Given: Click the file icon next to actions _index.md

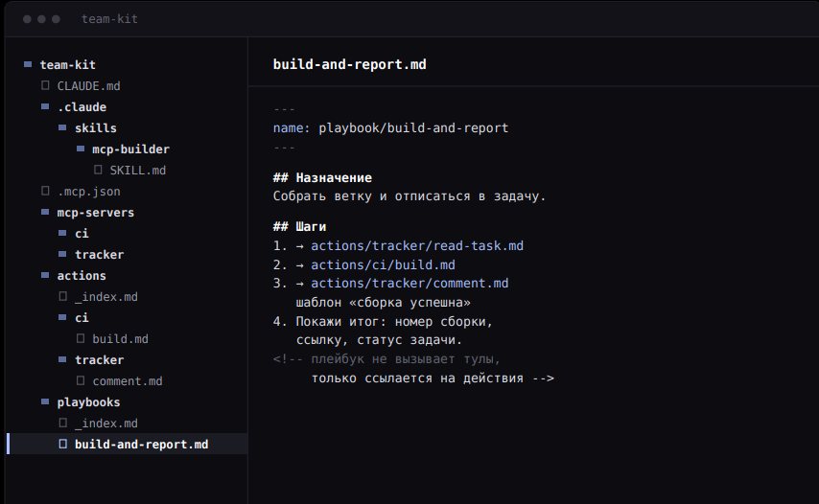Looking at the screenshot, I should (x=62, y=296).
